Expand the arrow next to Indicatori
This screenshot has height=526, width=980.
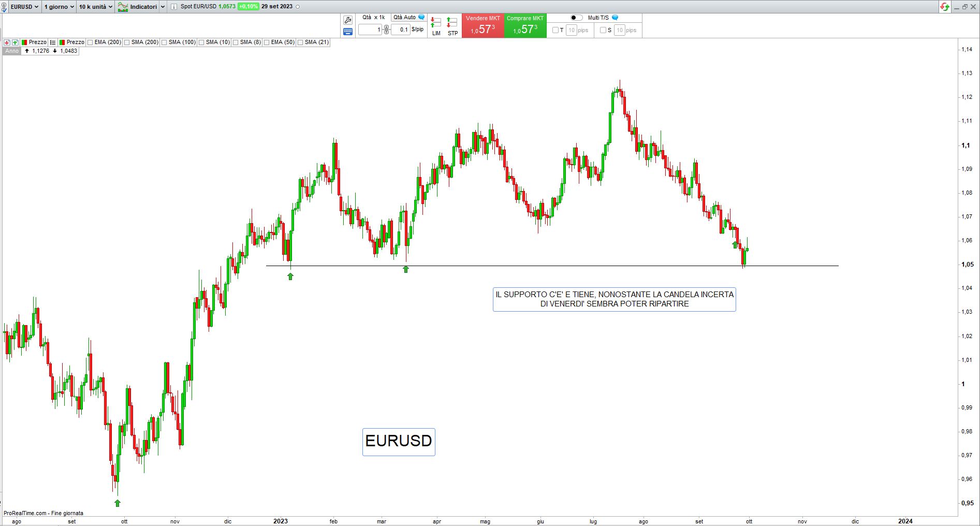(x=163, y=7)
